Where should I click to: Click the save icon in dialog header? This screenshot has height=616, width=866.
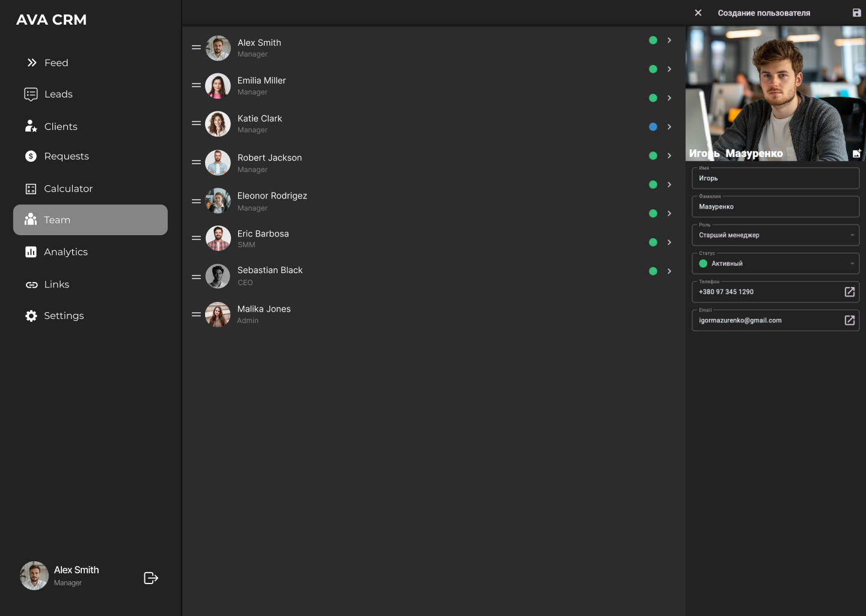pyautogui.click(x=856, y=13)
